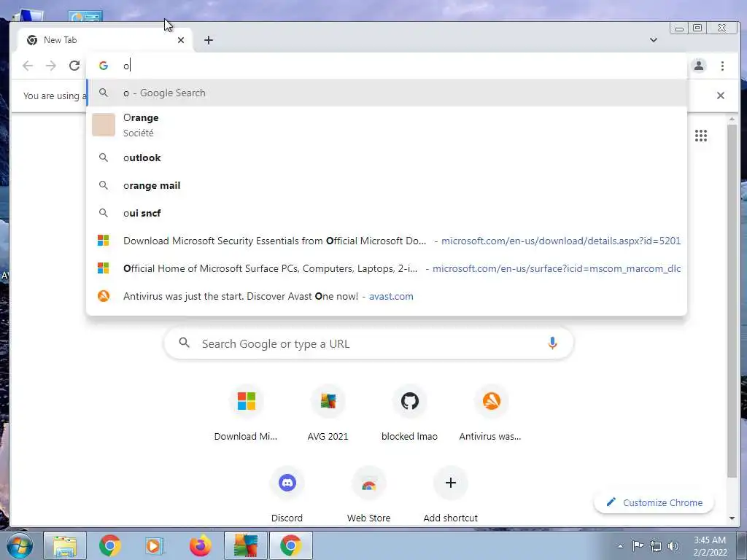Image resolution: width=747 pixels, height=560 pixels.
Task: Click the 'Search Google or type a URL' box
Action: coord(368,343)
